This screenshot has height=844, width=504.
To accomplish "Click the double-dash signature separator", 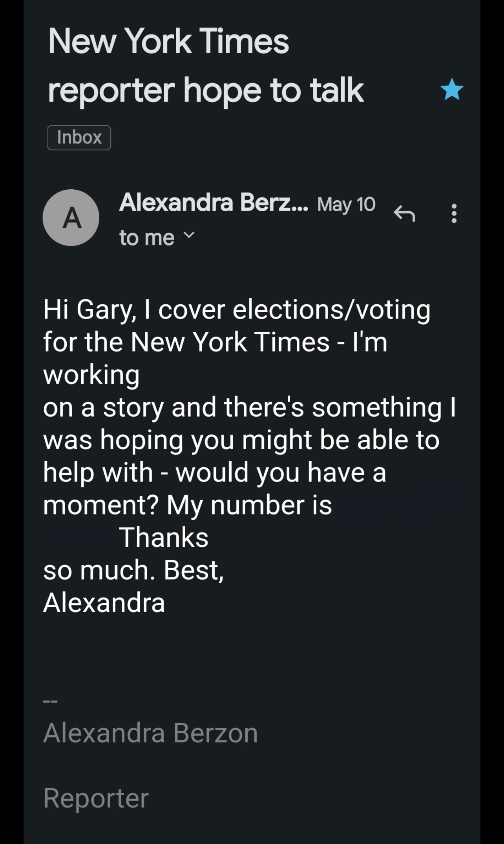I will (x=50, y=701).
